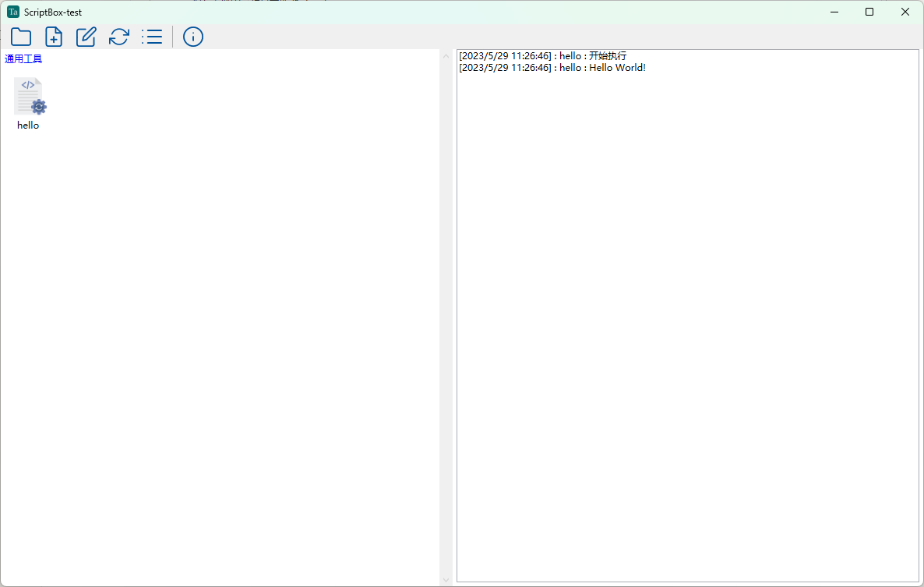Run the hello script icon
Viewport: 924px width, 587px height.
(x=29, y=97)
